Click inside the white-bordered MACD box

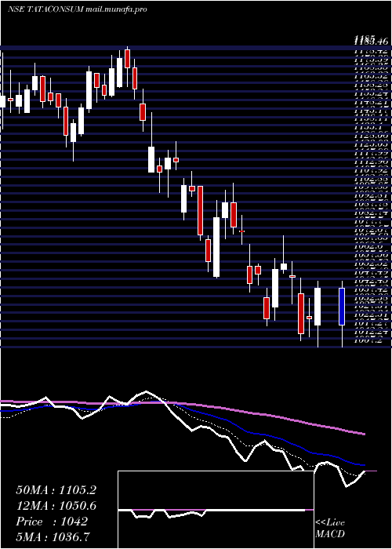[216, 510]
